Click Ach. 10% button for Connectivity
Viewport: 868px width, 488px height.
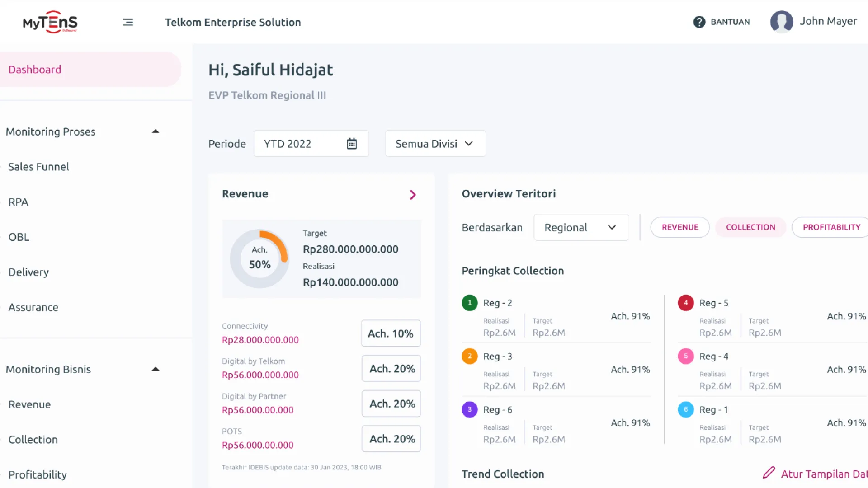point(391,333)
